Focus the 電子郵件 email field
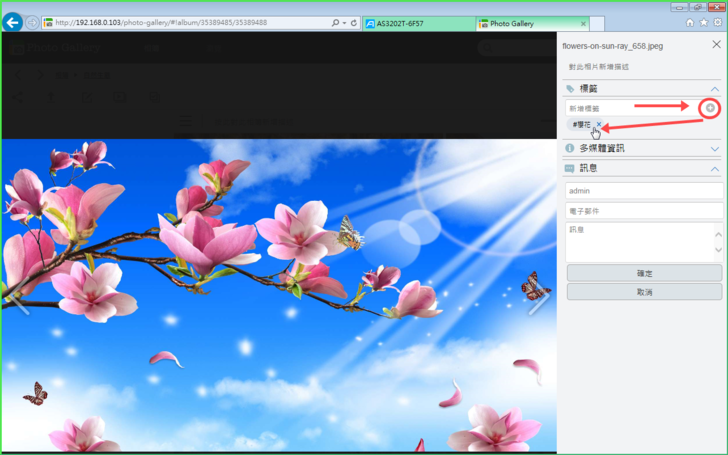The image size is (728, 455). click(643, 211)
